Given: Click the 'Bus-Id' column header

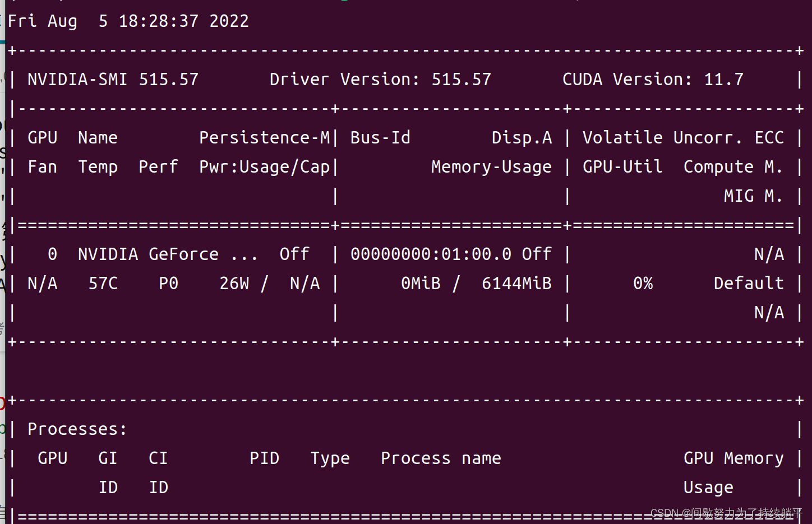Looking at the screenshot, I should point(380,138).
